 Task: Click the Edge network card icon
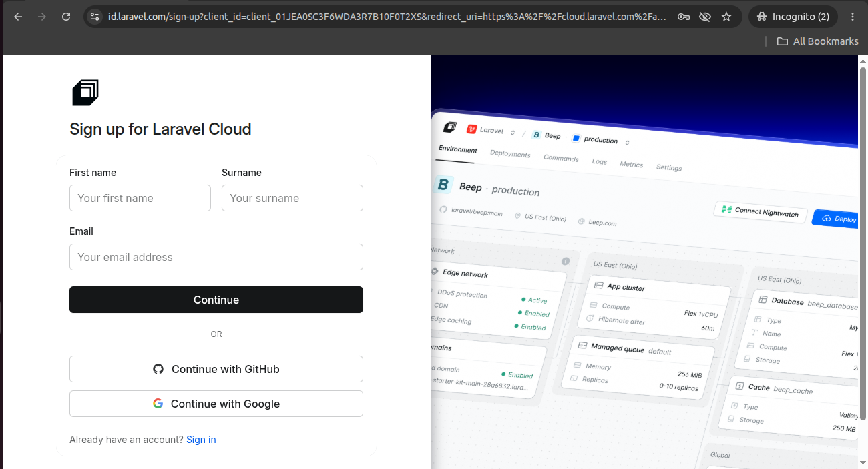(x=435, y=271)
